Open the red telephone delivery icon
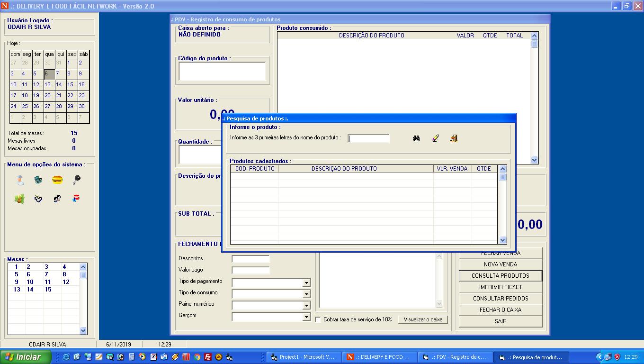 tap(76, 199)
